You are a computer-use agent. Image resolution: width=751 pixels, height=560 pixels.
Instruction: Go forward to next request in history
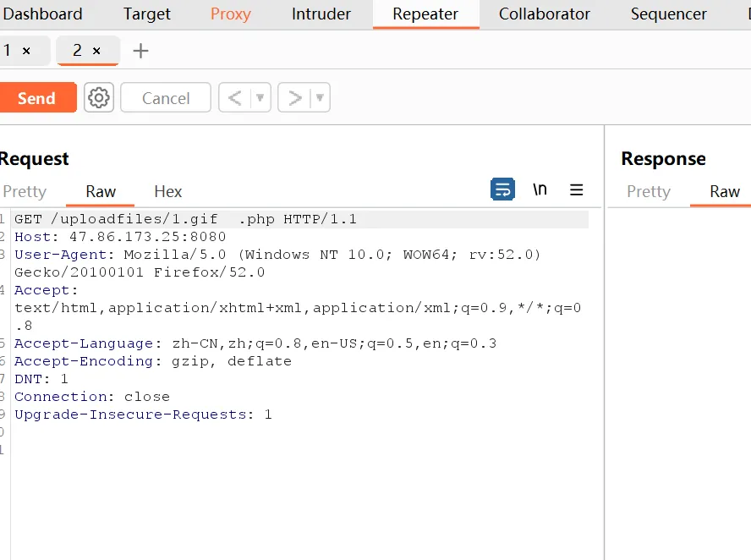point(294,98)
